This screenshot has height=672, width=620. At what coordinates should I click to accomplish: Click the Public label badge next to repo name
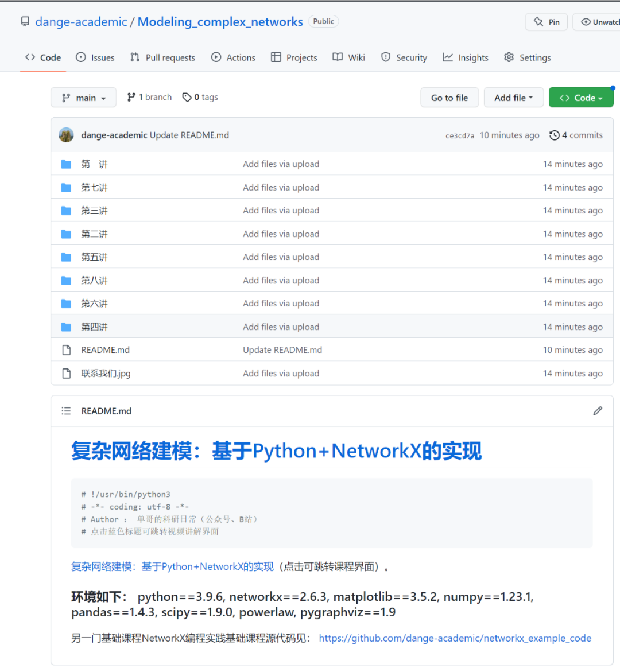(323, 21)
